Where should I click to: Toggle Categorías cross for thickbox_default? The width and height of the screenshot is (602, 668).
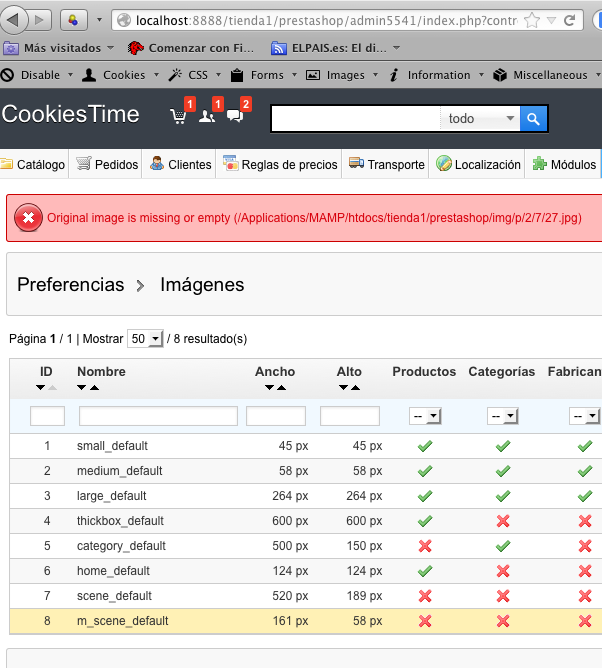[x=503, y=521]
